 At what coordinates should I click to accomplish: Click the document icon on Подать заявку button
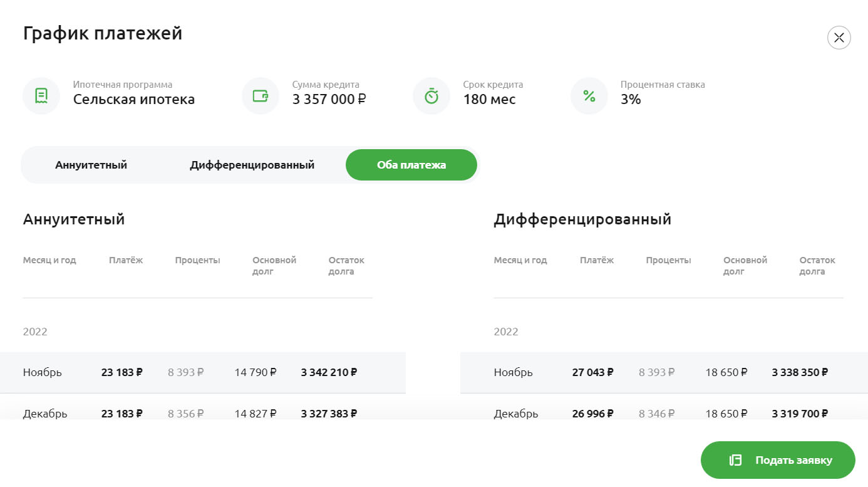(x=735, y=460)
